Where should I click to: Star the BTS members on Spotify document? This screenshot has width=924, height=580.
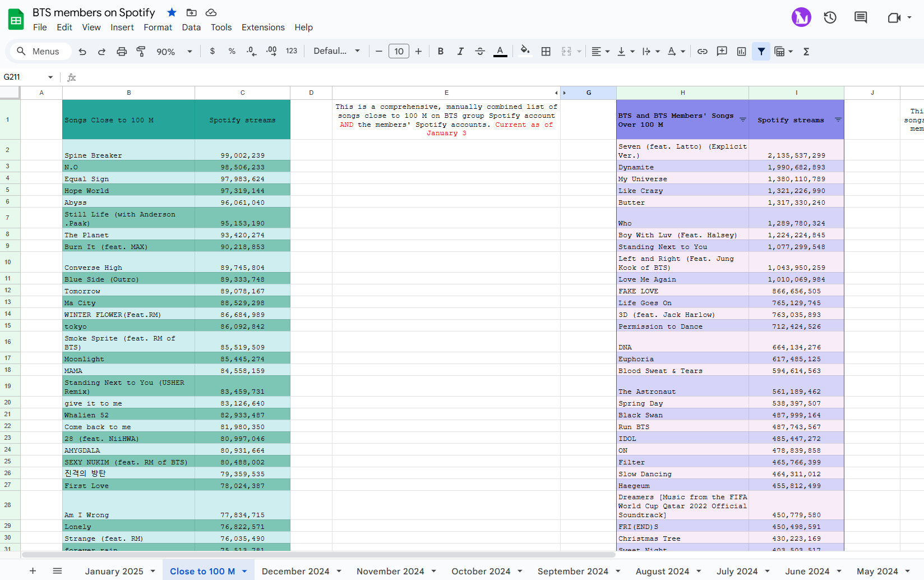click(172, 12)
